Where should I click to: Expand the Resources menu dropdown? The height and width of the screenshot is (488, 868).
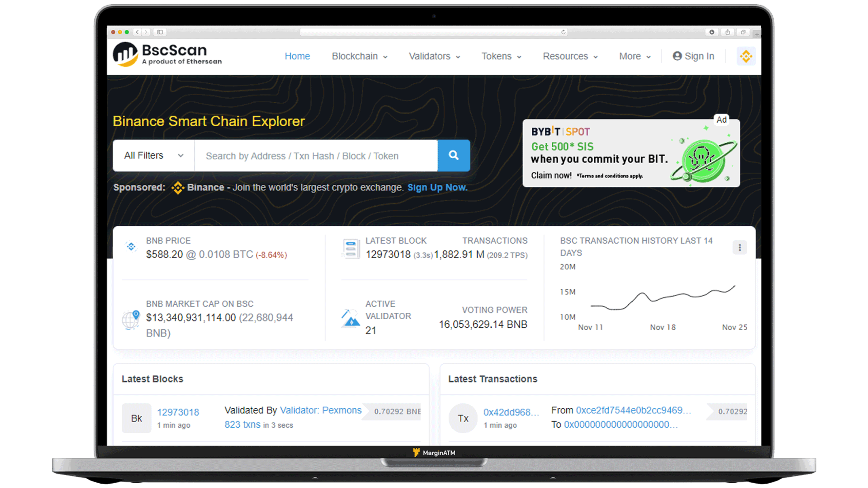pos(571,56)
